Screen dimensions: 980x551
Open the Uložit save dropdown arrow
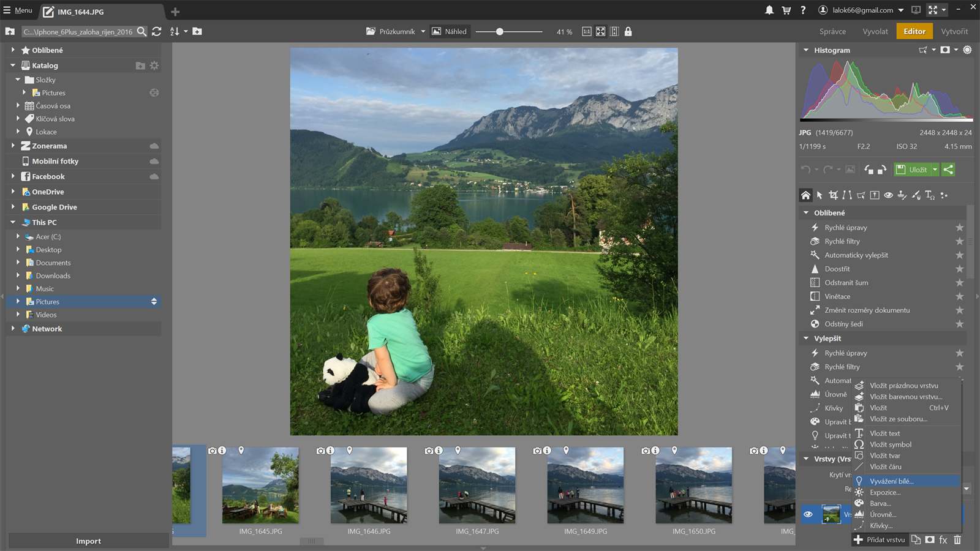pos(935,170)
